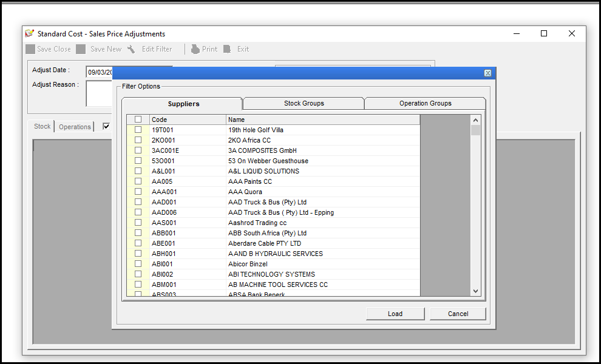Switch to the Stock Groups tab

pos(304,103)
